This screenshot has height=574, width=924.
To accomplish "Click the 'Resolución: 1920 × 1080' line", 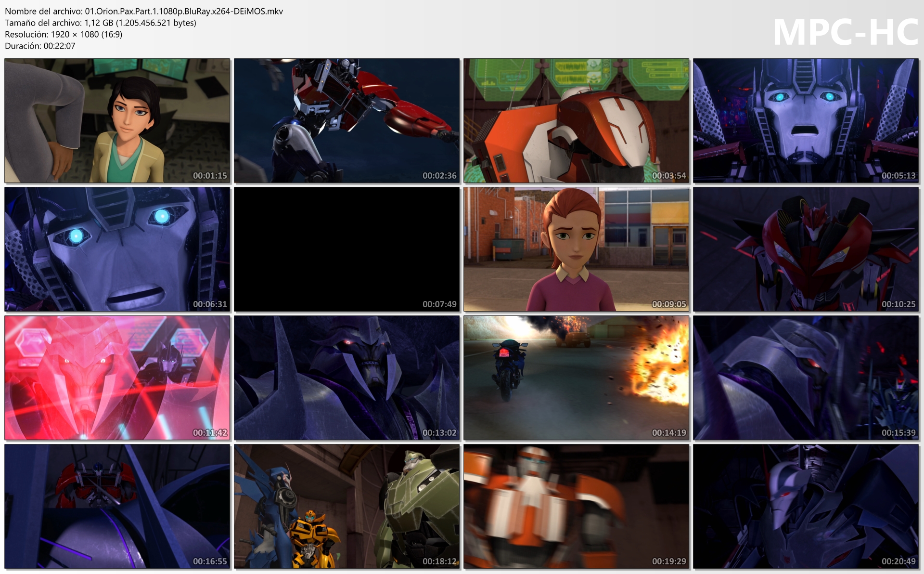I will pos(64,34).
